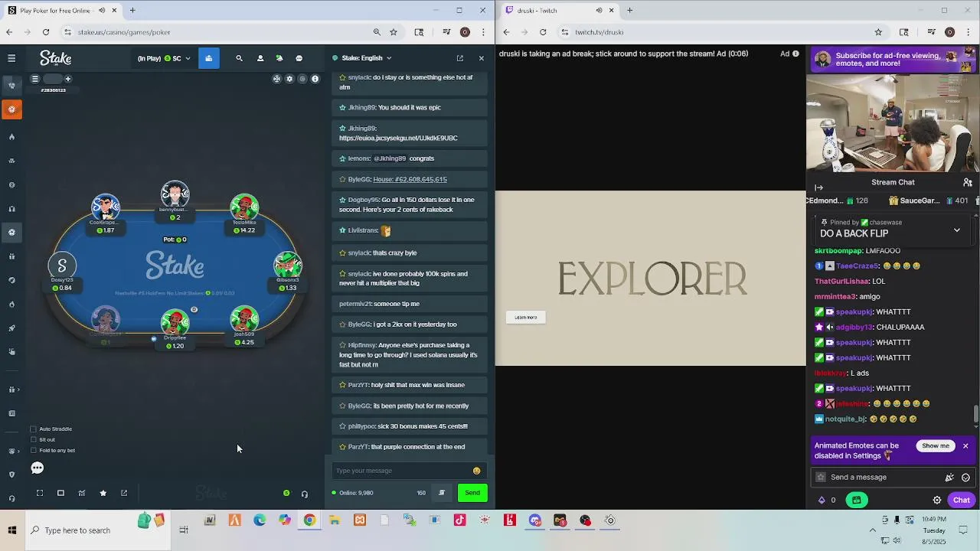Viewport: 980px width, 551px height.
Task: Click the Twitch address bar URL
Action: pos(599,32)
